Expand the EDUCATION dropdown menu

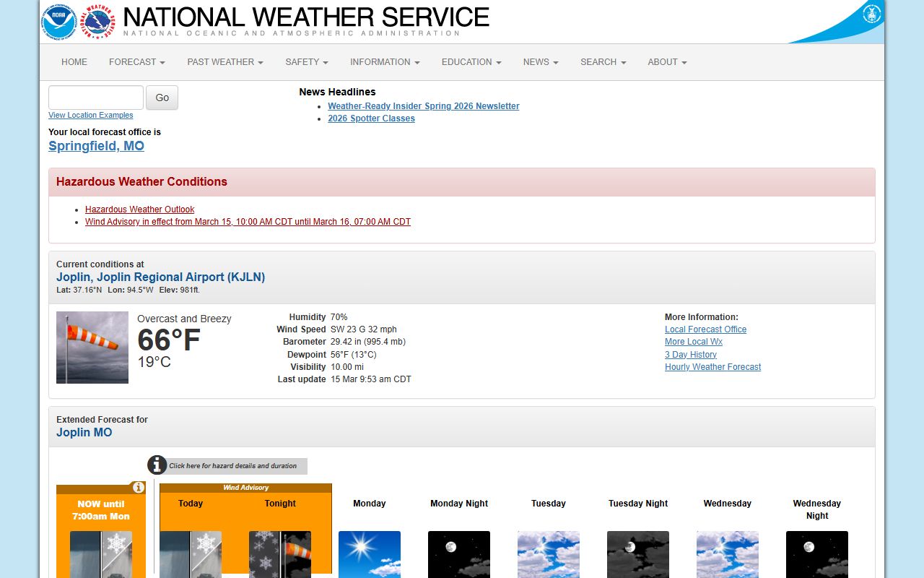[x=471, y=62]
